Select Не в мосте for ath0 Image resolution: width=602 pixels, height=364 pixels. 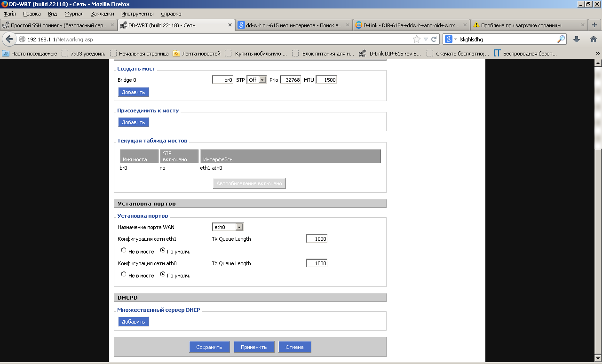(124, 274)
